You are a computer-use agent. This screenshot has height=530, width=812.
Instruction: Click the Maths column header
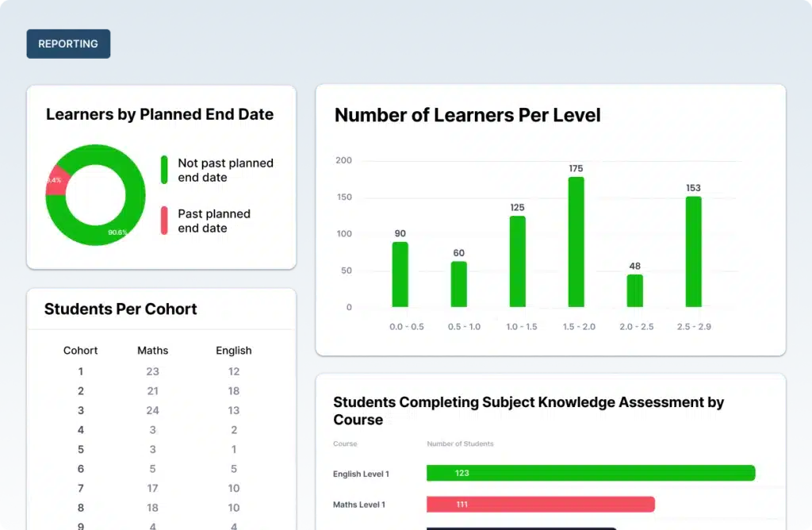click(x=152, y=350)
